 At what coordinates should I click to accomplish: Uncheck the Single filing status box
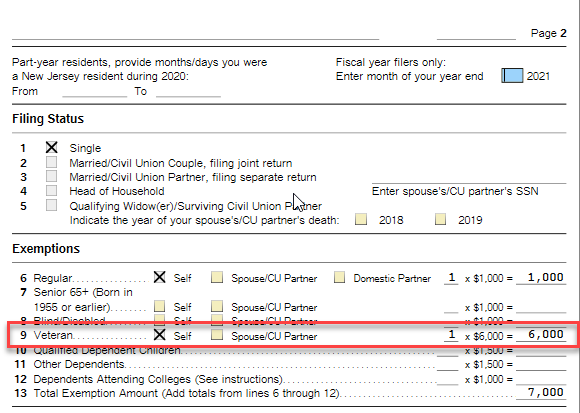[x=51, y=147]
